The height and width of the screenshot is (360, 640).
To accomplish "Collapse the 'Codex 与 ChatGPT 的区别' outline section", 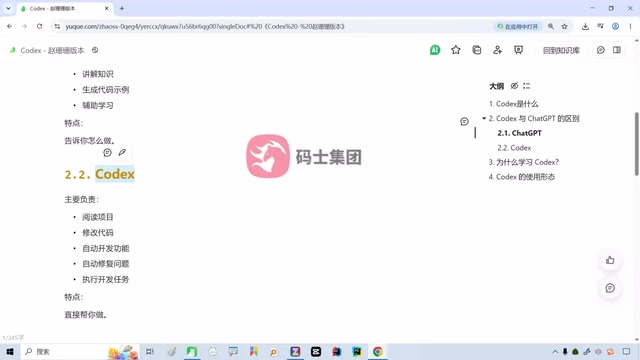I will pos(484,118).
